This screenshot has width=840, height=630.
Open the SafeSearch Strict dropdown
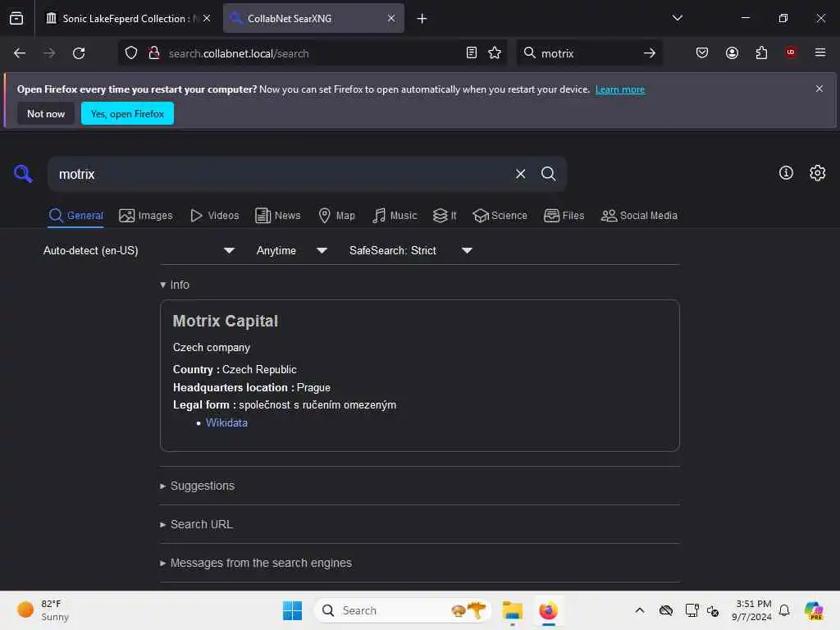pos(410,250)
